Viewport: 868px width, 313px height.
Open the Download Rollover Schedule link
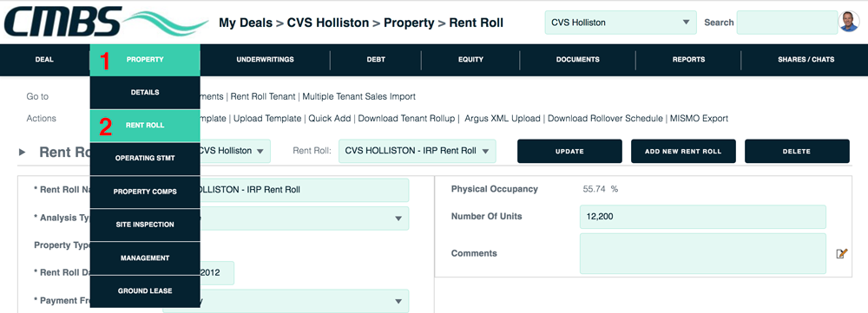[605, 118]
